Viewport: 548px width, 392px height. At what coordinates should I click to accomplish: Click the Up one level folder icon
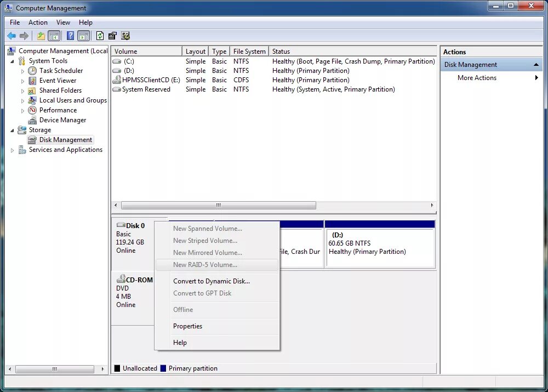pos(41,36)
